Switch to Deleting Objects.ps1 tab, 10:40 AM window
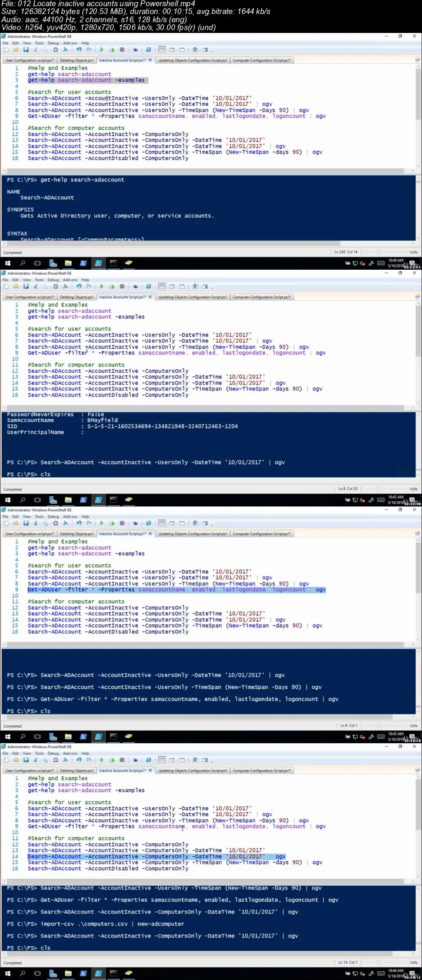This screenshot has height=980, width=422. [77, 60]
